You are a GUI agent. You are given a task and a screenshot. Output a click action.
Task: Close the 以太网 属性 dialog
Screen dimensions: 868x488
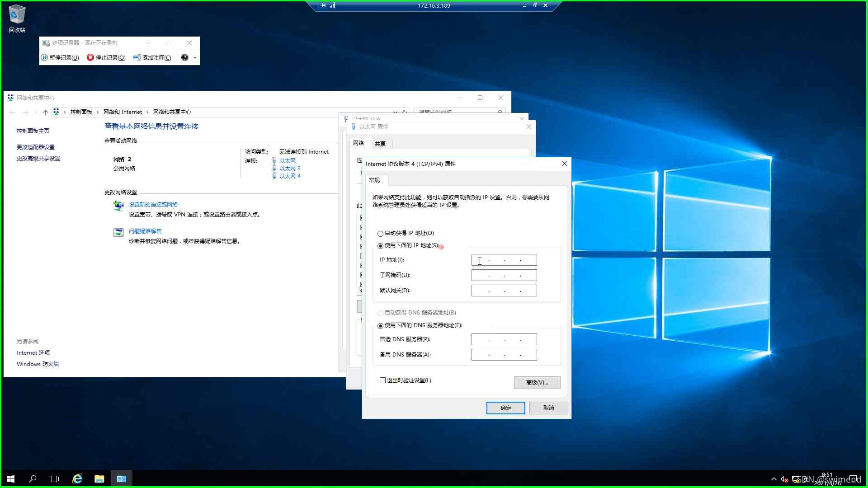[x=528, y=127]
